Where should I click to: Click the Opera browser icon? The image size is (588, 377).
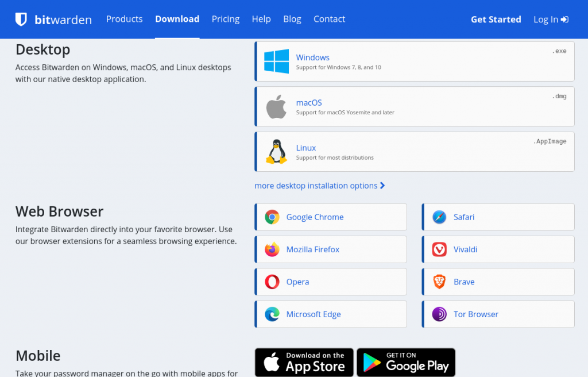(x=272, y=282)
